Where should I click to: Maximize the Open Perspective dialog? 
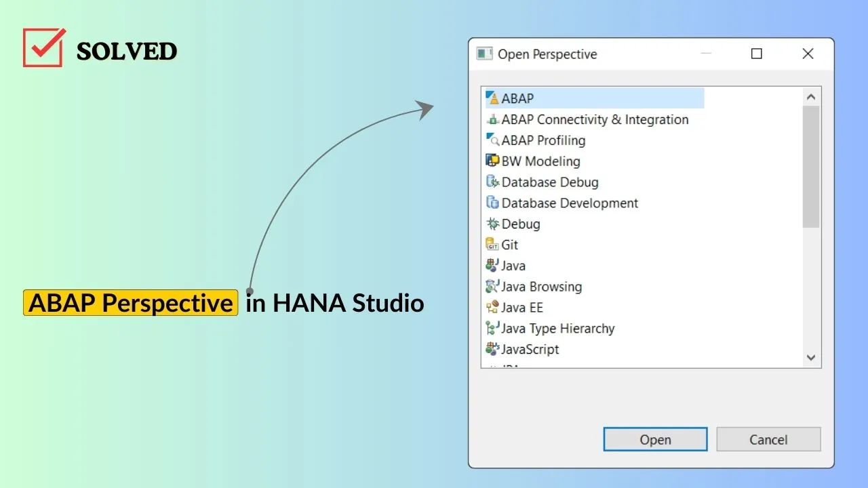click(x=757, y=54)
